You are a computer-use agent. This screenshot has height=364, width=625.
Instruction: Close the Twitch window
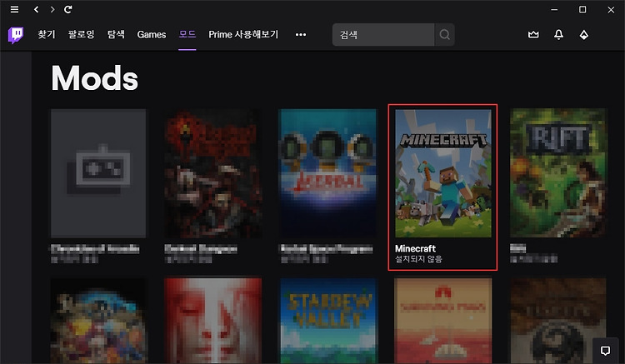(611, 9)
